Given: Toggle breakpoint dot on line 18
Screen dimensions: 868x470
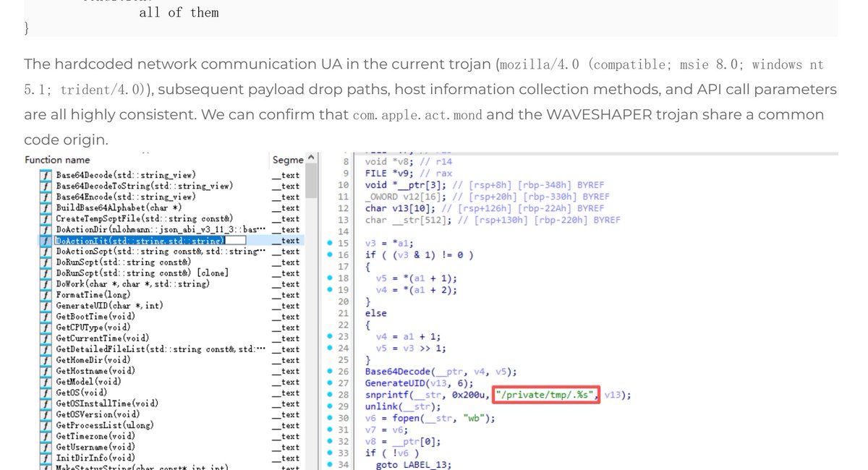Looking at the screenshot, I should [x=328, y=278].
